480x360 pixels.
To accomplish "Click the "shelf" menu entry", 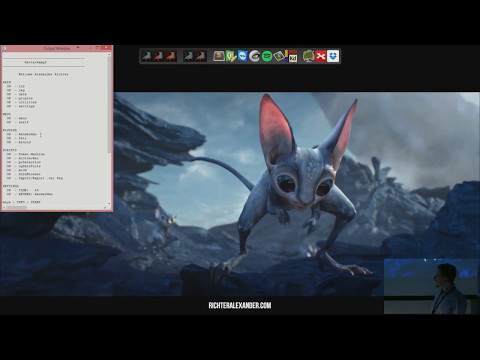I will [x=23, y=122].
